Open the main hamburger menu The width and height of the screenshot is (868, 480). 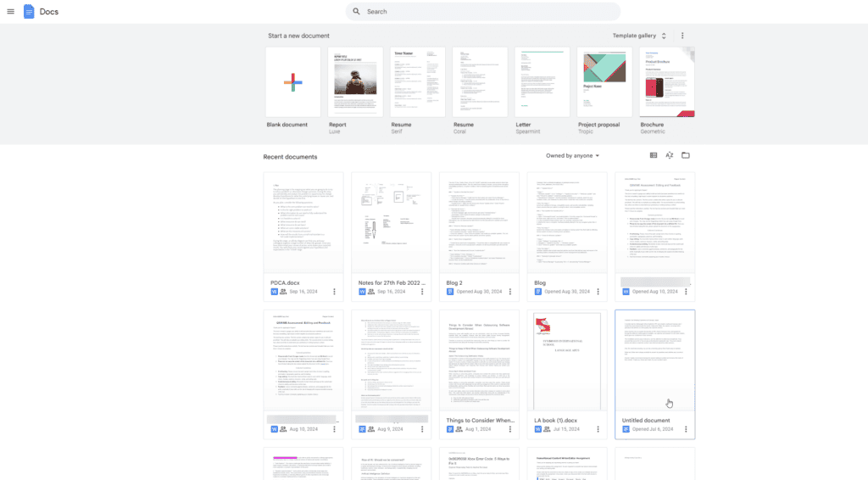pos(10,11)
